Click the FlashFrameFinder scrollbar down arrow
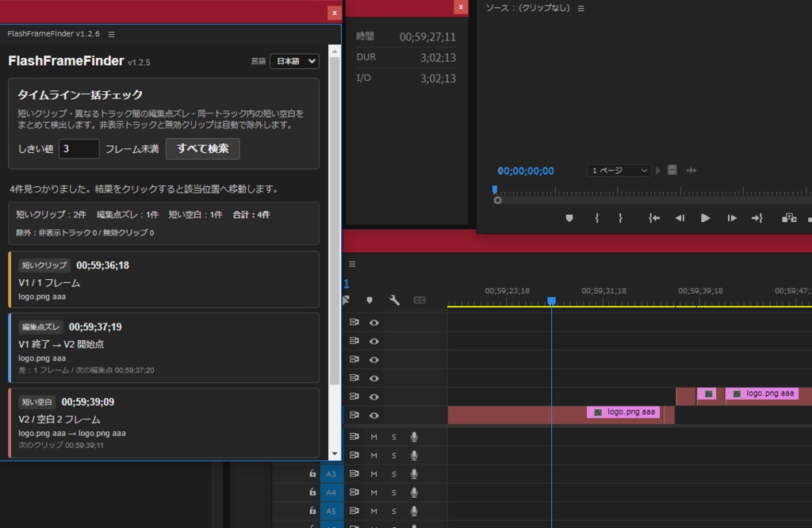 pyautogui.click(x=335, y=454)
